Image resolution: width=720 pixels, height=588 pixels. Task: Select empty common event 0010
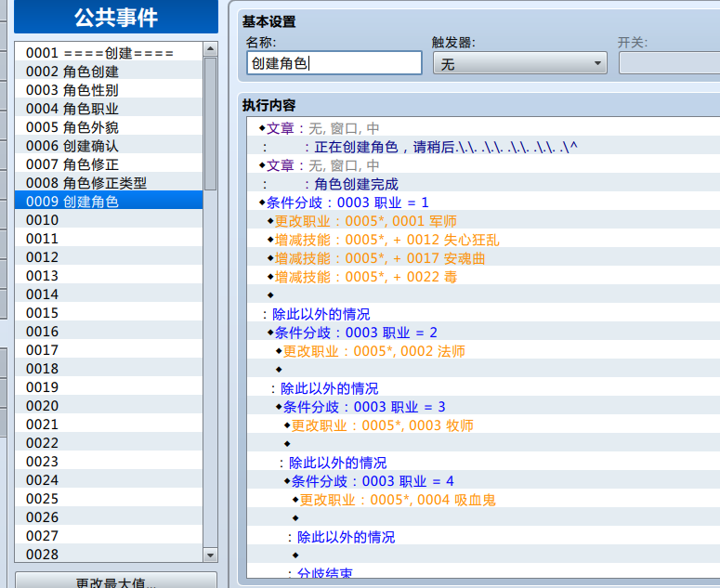[109, 220]
